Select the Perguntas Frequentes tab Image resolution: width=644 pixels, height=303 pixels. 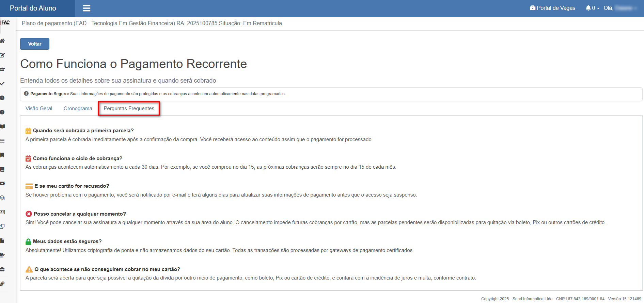[129, 108]
